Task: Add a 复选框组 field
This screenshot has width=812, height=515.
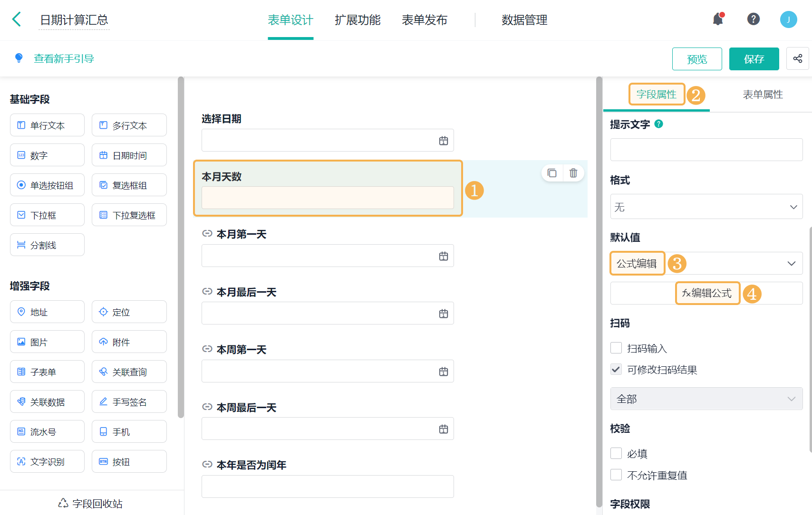Action: pyautogui.click(x=129, y=185)
